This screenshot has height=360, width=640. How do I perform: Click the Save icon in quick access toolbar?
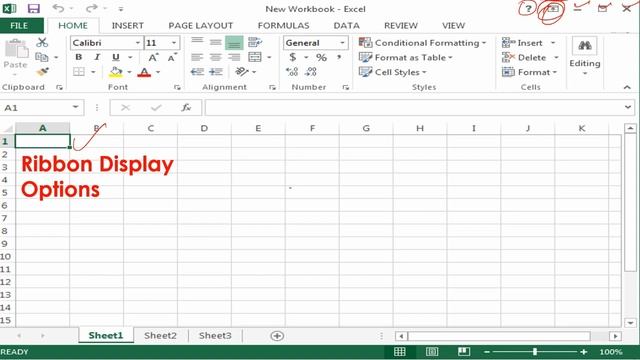33,8
